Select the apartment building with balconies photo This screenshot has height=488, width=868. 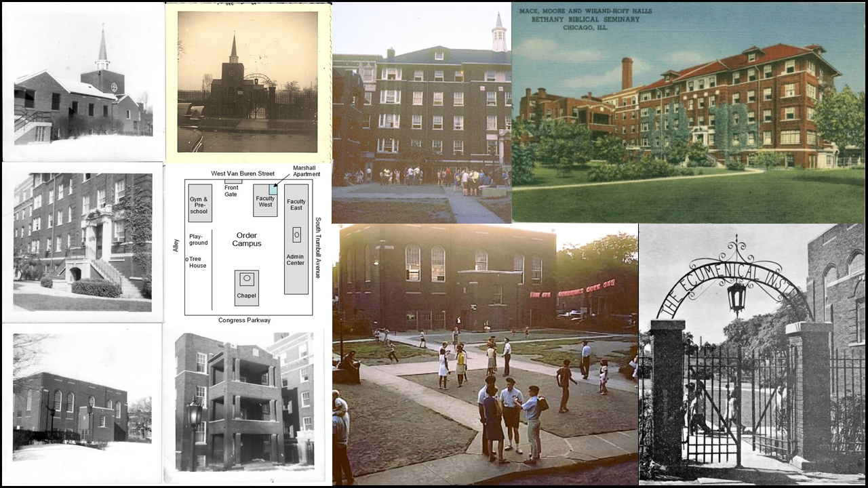click(244, 405)
